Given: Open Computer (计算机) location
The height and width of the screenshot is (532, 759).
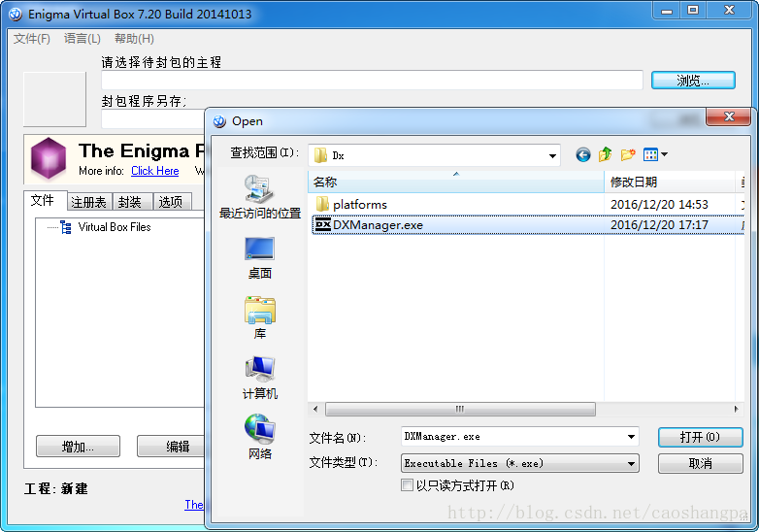Looking at the screenshot, I should [260, 378].
